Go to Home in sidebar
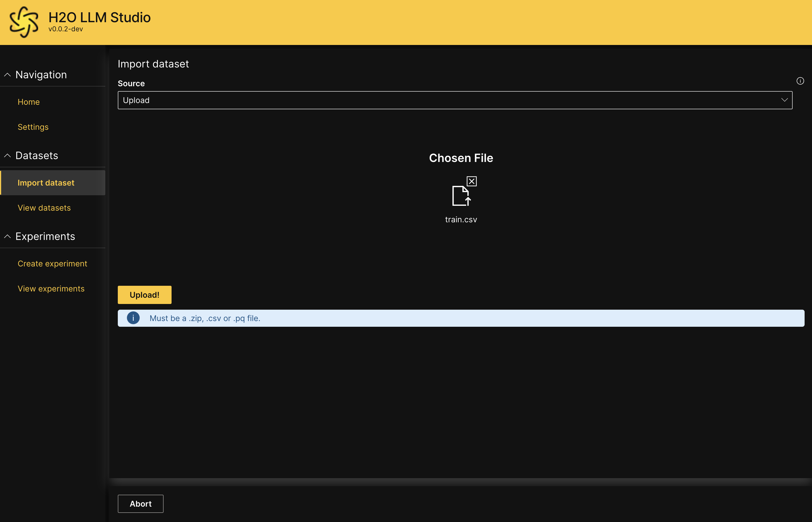This screenshot has width=812, height=522. coord(28,102)
